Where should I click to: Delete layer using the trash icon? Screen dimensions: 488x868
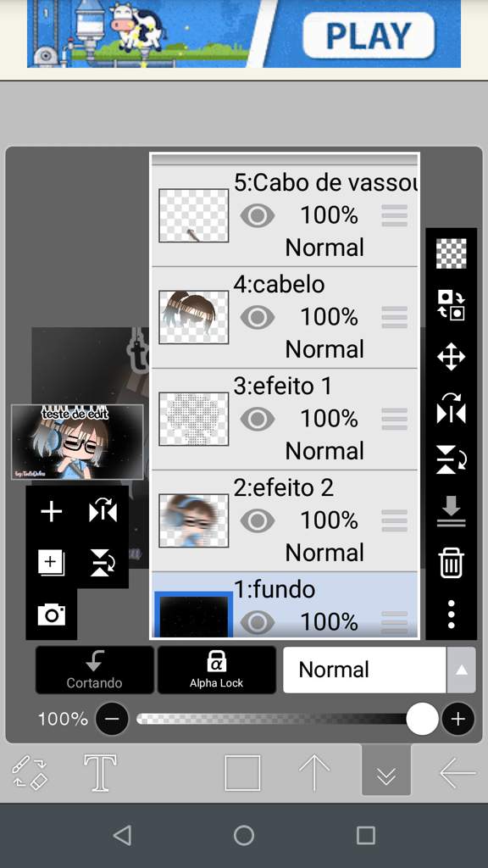click(x=451, y=563)
